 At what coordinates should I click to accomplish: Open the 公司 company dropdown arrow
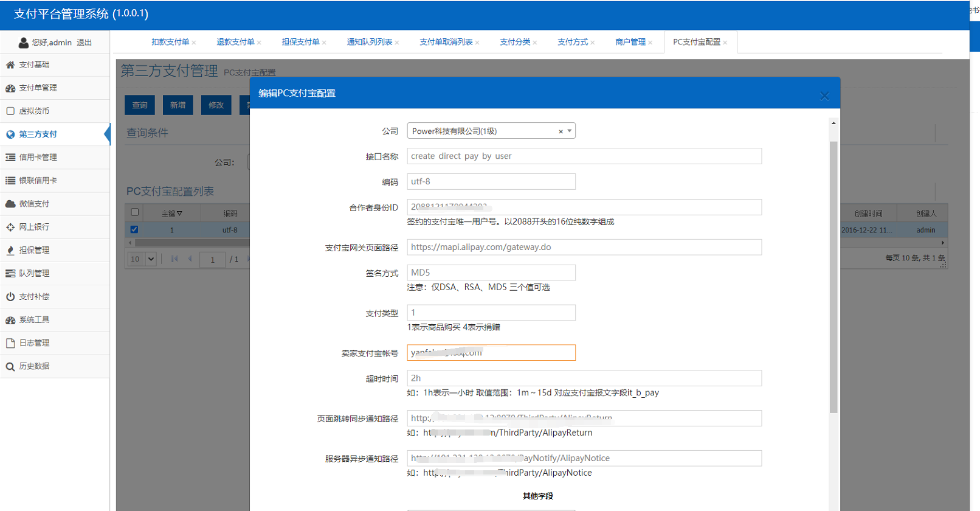pos(570,131)
